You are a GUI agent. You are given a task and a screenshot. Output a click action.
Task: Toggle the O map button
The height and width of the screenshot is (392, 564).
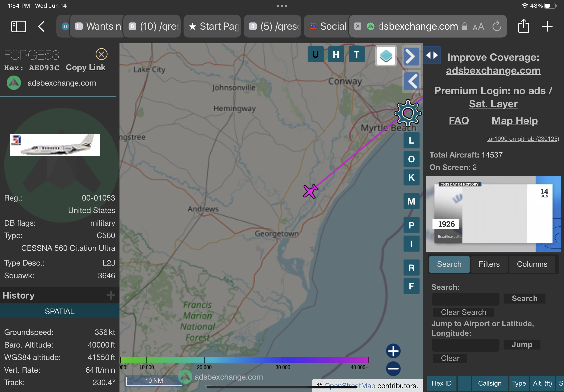tap(411, 159)
